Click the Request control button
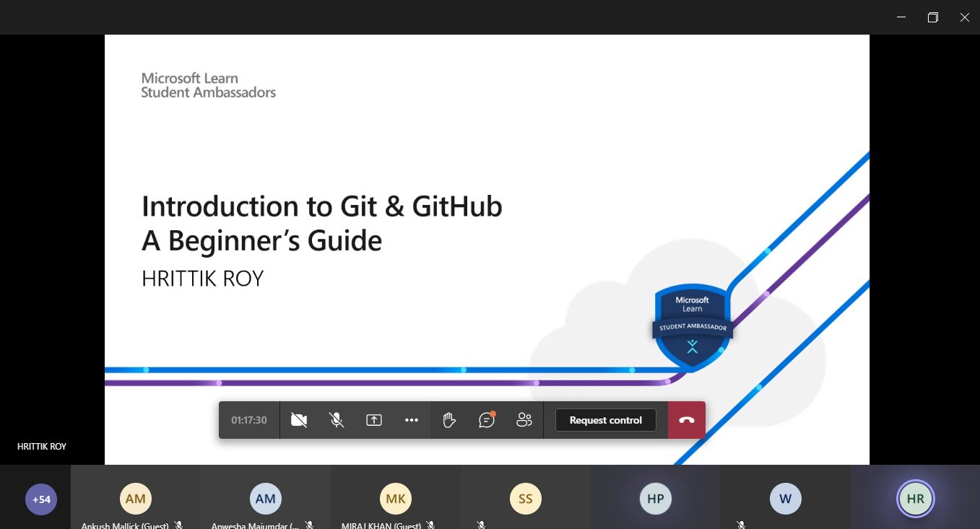This screenshot has height=529, width=980. pyautogui.click(x=605, y=420)
